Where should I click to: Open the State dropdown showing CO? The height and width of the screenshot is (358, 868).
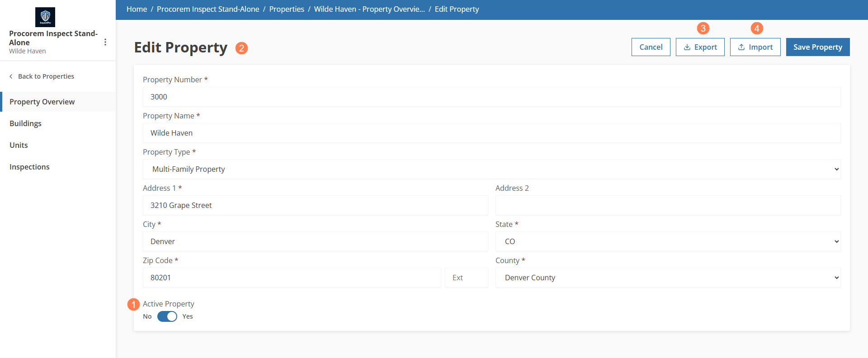click(x=668, y=241)
